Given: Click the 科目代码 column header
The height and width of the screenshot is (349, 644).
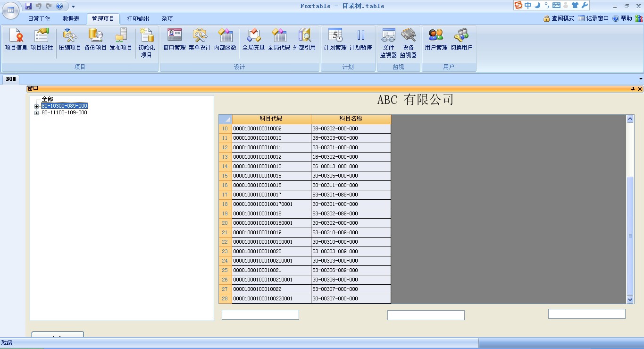Looking at the screenshot, I should [x=271, y=119].
